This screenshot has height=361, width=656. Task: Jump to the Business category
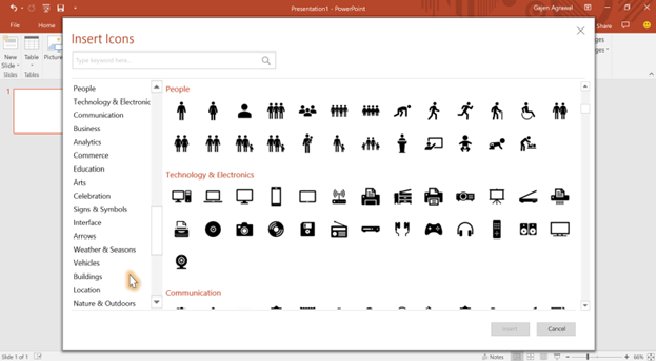tap(87, 128)
